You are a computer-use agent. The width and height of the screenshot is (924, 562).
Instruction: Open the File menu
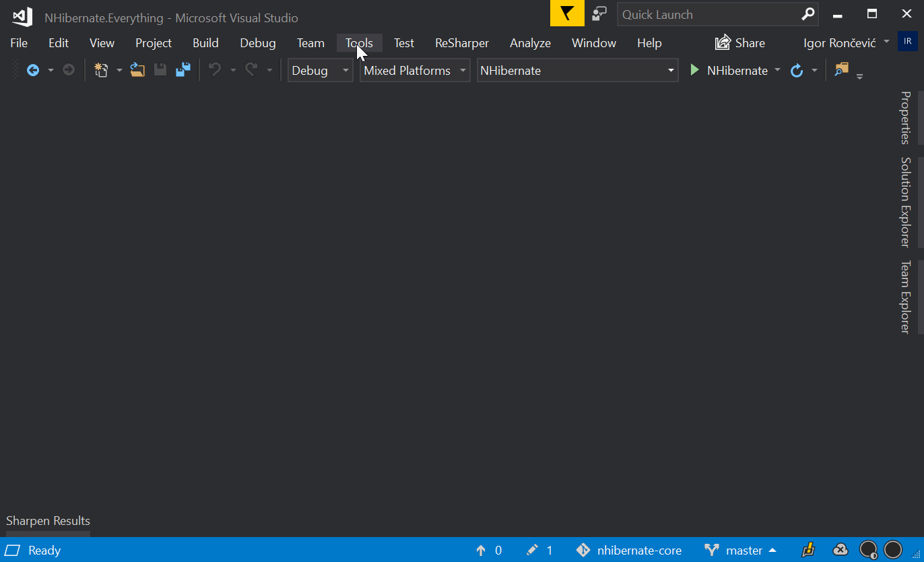point(19,42)
